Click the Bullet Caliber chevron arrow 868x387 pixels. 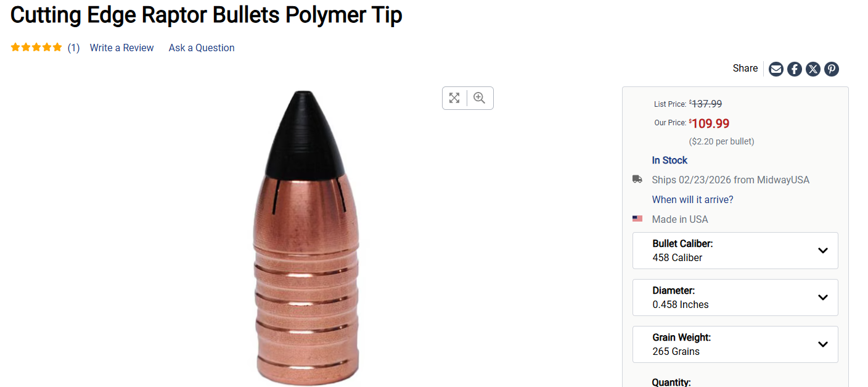click(822, 251)
